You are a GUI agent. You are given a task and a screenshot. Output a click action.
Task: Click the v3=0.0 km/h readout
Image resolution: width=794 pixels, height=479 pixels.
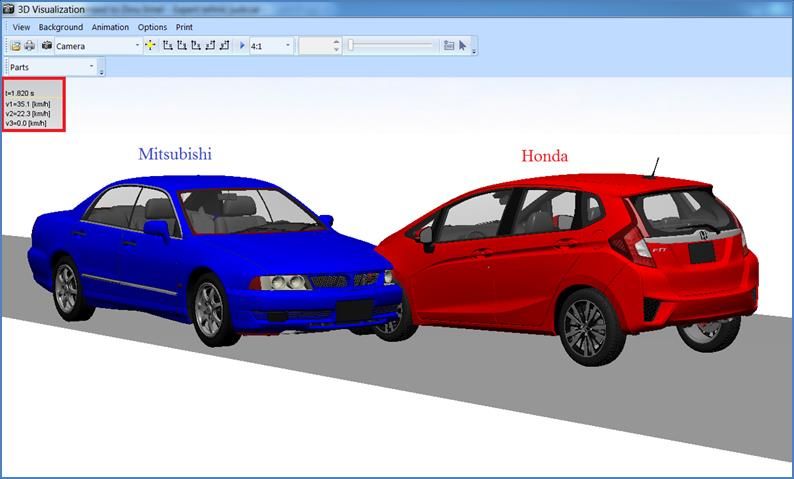pyautogui.click(x=26, y=123)
